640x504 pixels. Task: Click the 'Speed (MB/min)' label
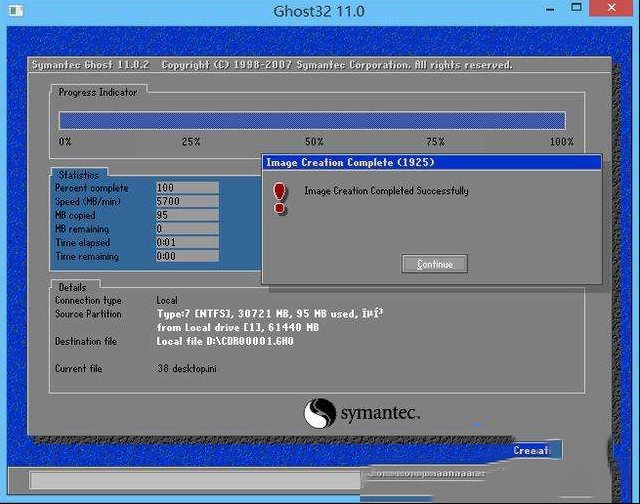[87, 202]
